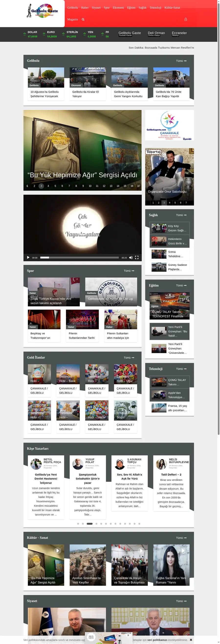
Task: Open the Gelibolugaste.com Çanakkale association banner
Action: 169,125
